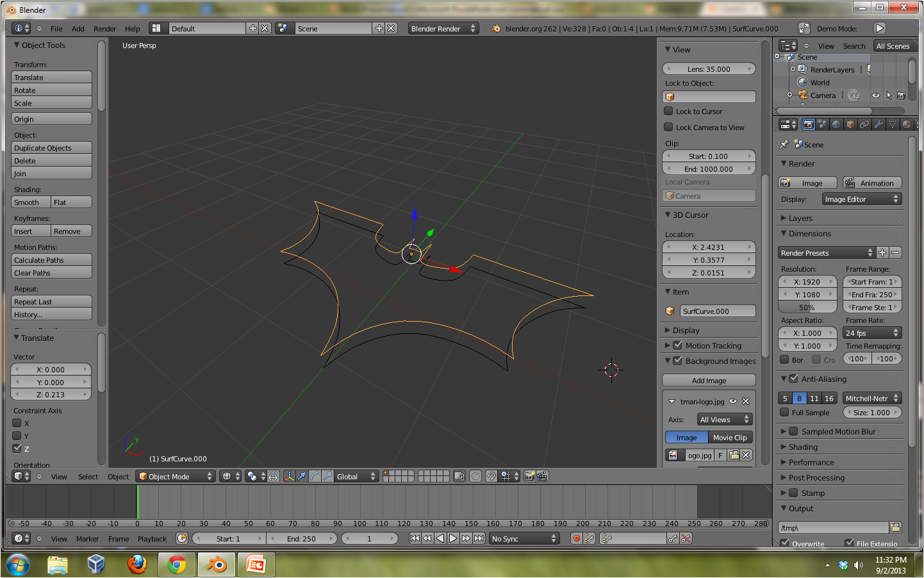Screen dimensions: 924x578
Task: Open the Object Data triangle tab
Action: tap(893, 124)
